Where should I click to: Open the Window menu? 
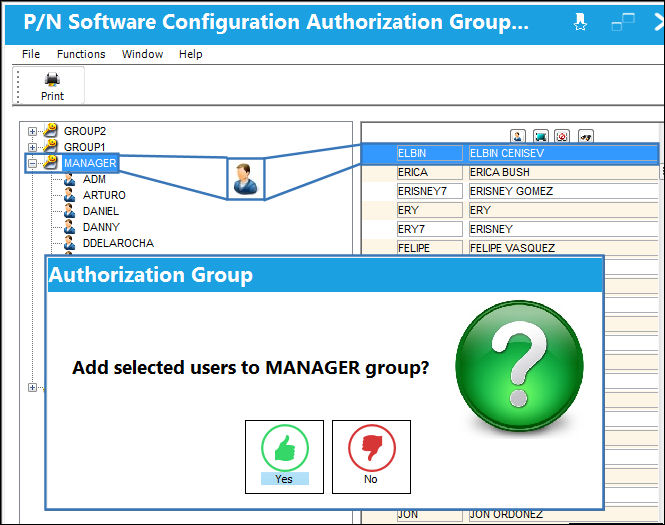pyautogui.click(x=142, y=54)
